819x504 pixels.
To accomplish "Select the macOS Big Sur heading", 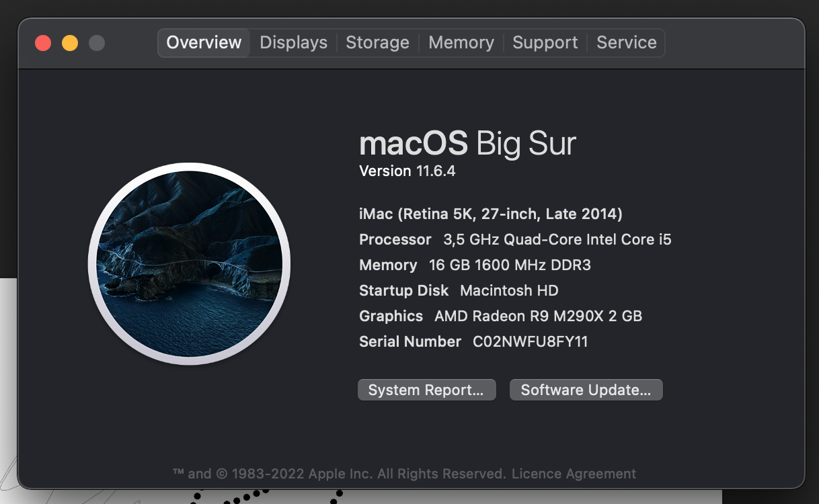I will [467, 144].
